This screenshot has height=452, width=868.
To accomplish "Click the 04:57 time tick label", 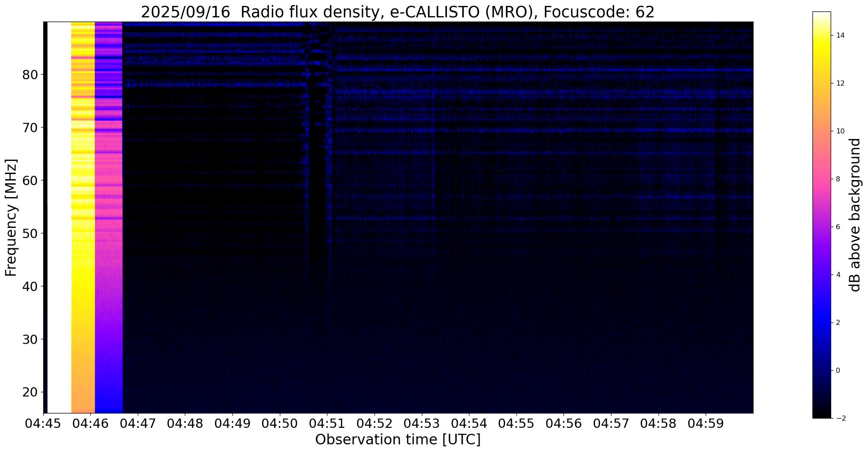I will (611, 424).
